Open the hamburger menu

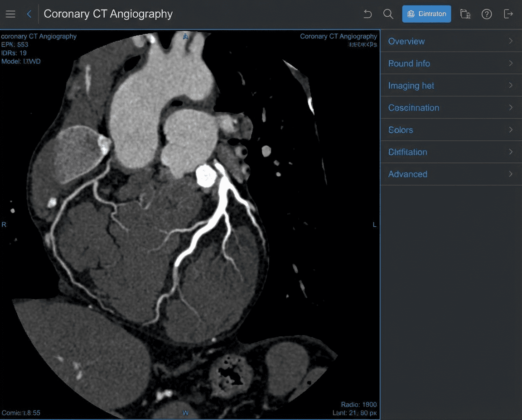(10, 14)
